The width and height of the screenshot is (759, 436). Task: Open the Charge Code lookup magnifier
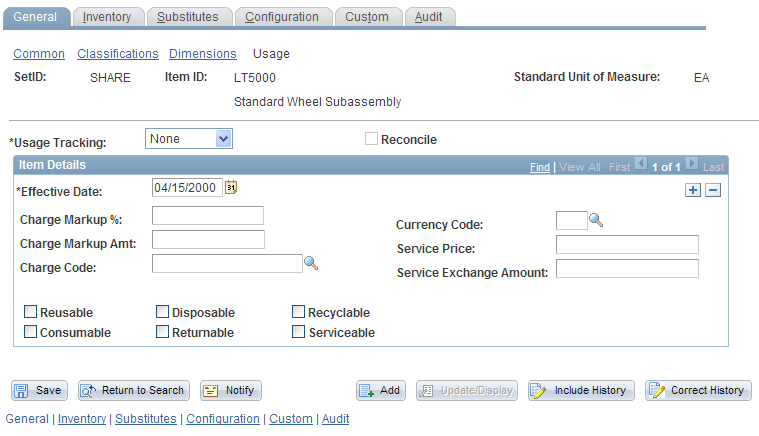[311, 263]
